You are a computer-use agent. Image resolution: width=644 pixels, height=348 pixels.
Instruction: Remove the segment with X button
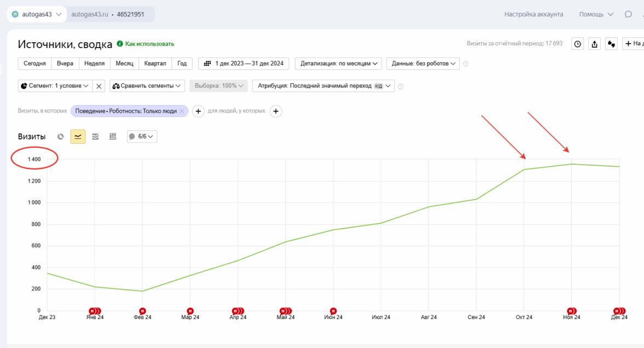[99, 86]
